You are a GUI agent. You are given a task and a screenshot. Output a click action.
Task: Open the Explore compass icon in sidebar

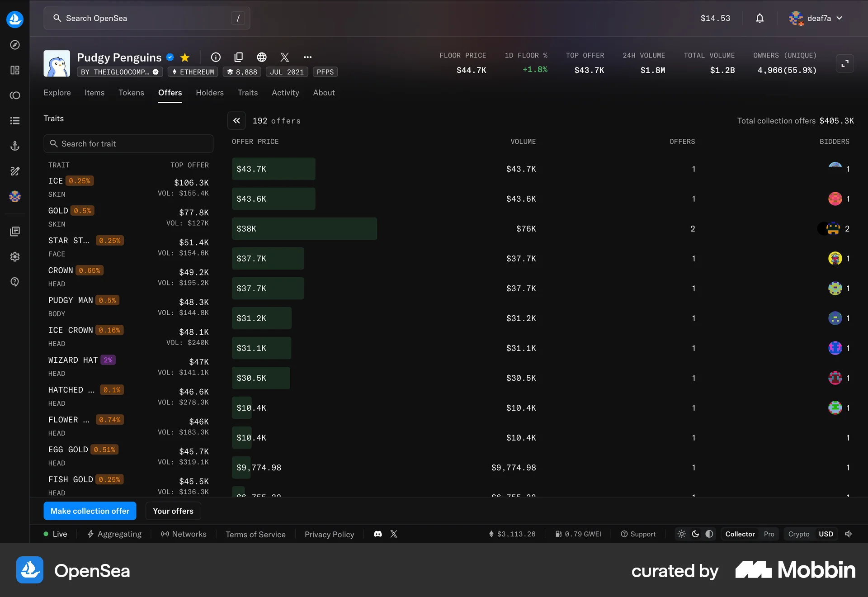click(15, 45)
